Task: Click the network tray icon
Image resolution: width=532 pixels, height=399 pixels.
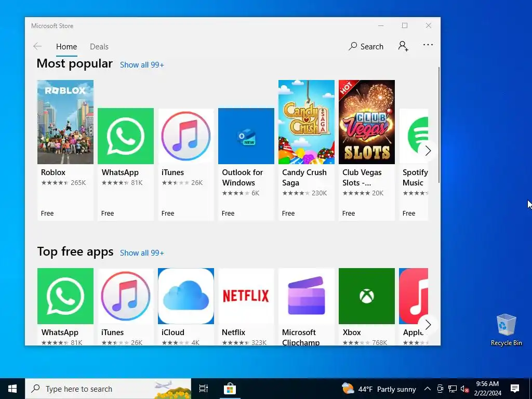Action: tap(453, 389)
